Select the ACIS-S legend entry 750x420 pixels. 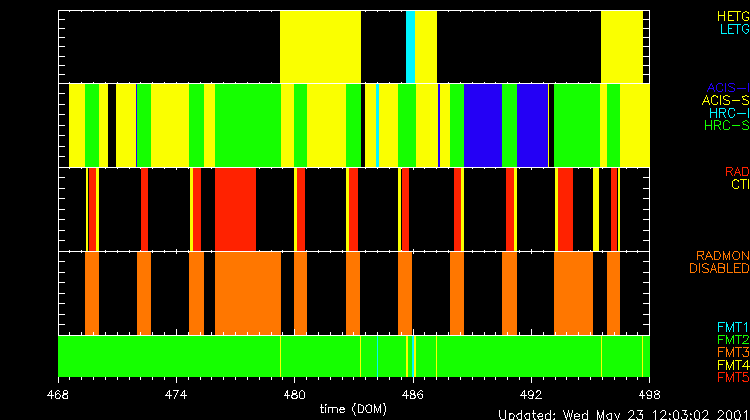pyautogui.click(x=725, y=100)
